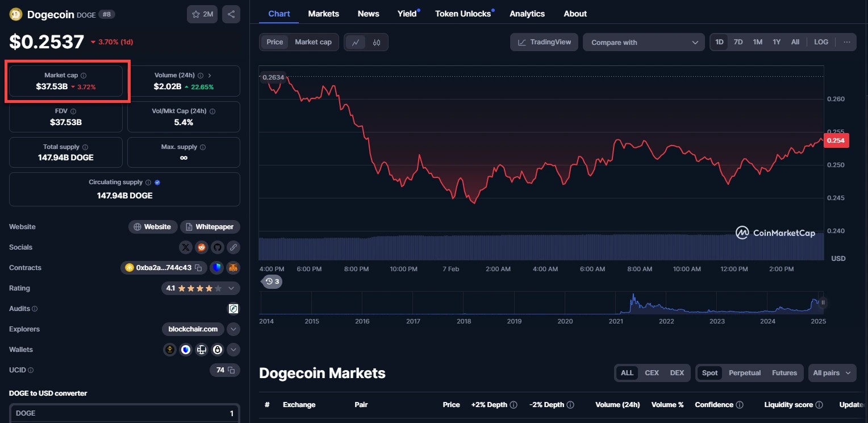Screen dimensions: 868x423
Task: Click the TradingView button
Action: 544,42
